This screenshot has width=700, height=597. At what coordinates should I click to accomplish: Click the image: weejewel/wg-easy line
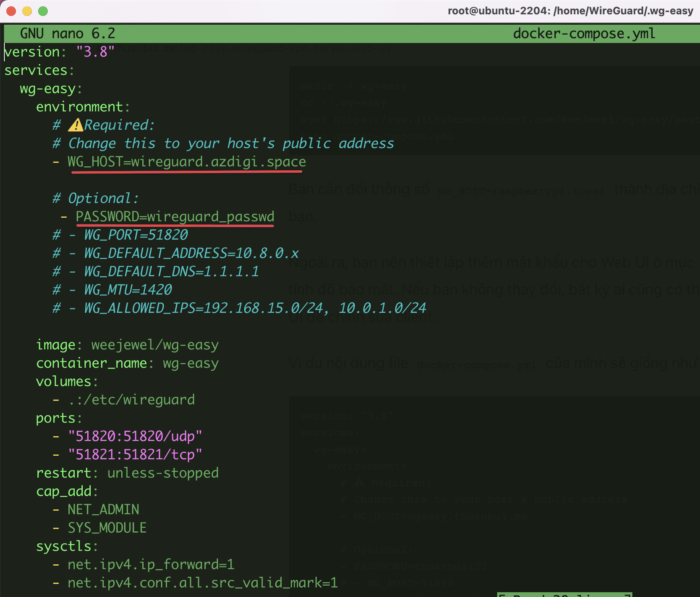[127, 345]
